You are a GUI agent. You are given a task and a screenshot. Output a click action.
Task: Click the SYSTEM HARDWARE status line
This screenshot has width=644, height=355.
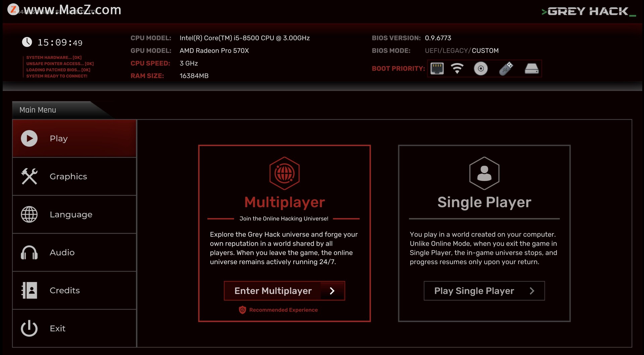click(54, 58)
